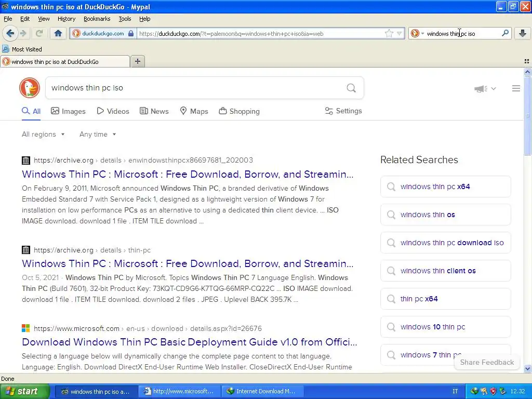Reload the current page
Screen dimensions: 532x399
[39, 33]
